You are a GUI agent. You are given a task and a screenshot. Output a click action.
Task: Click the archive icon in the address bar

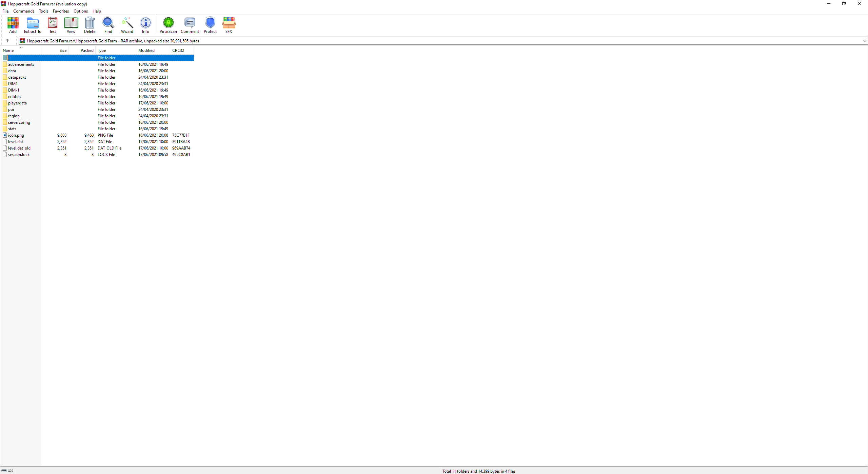pyautogui.click(x=22, y=41)
